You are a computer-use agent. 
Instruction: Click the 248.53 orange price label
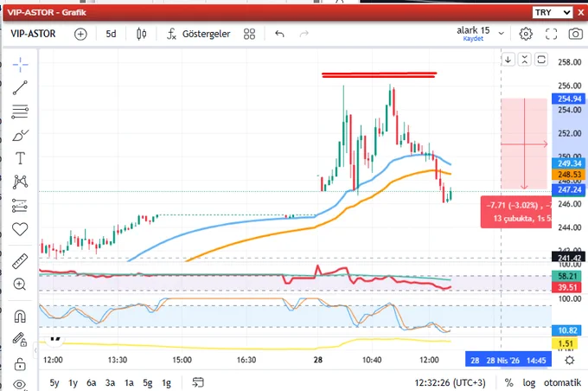(x=568, y=175)
